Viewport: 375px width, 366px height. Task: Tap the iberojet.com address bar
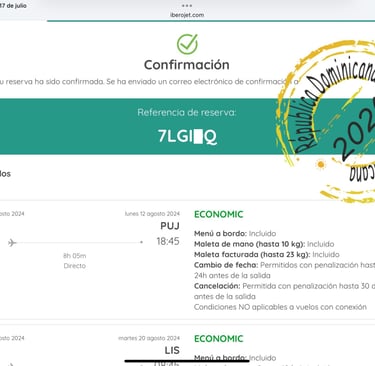point(187,15)
